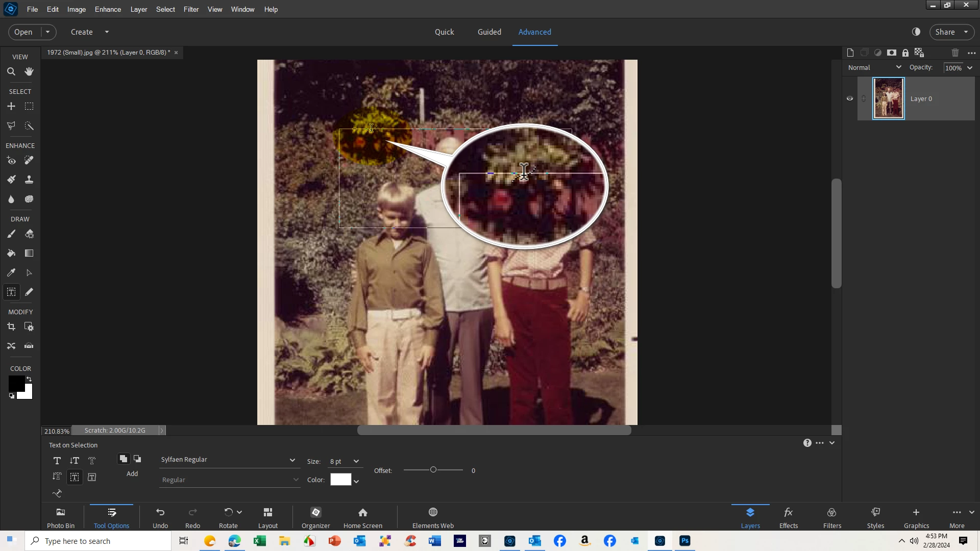Choose the Text on Custom Path tool
Screen dimensions: 980x551
(x=57, y=494)
